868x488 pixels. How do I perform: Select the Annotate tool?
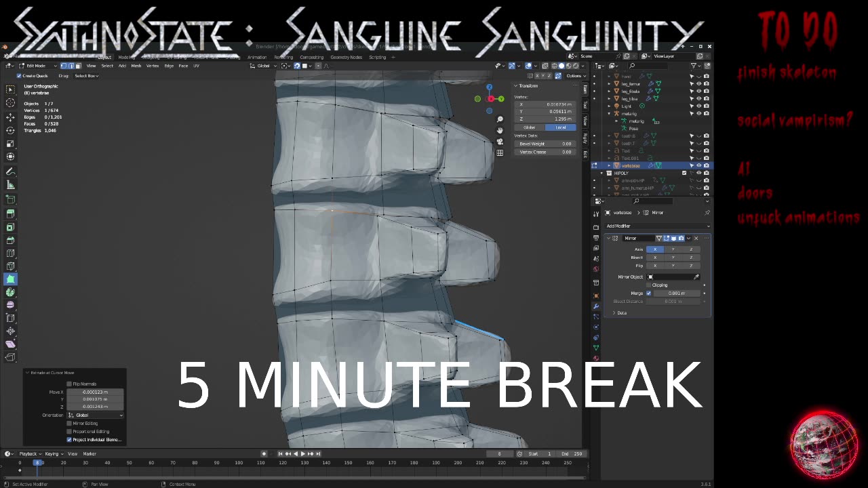pyautogui.click(x=10, y=171)
